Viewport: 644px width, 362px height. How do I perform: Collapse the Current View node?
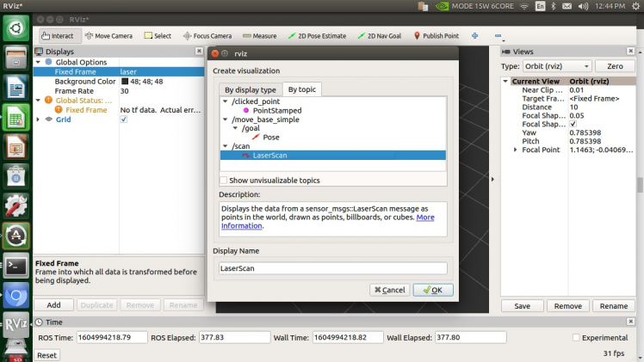[x=505, y=81]
